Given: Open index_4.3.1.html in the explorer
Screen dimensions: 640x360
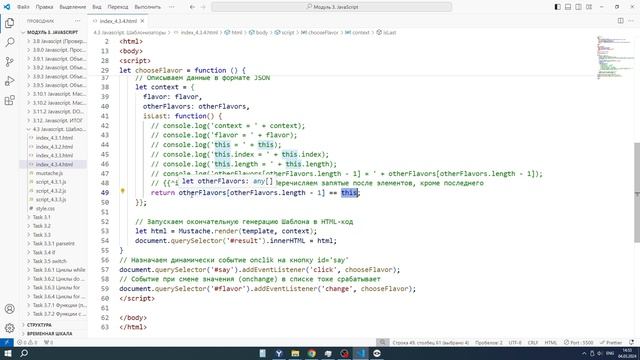Looking at the screenshot, I should click(54, 138).
